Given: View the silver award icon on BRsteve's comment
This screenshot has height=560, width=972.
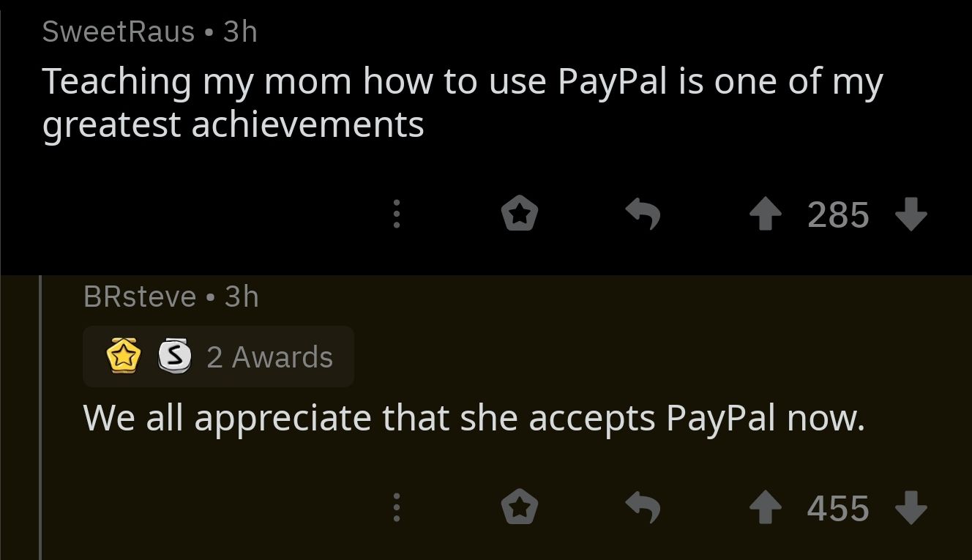Looking at the screenshot, I should pos(175,356).
